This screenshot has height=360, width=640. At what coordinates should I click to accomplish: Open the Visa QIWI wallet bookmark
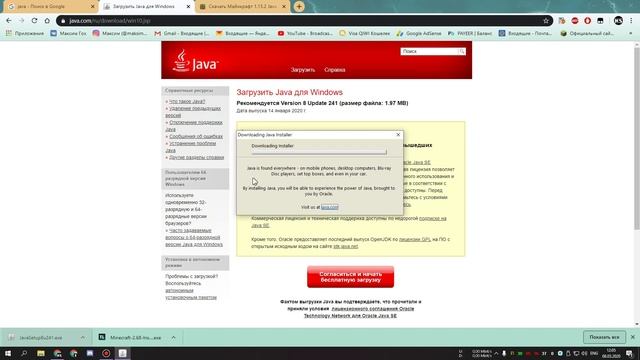coord(364,33)
